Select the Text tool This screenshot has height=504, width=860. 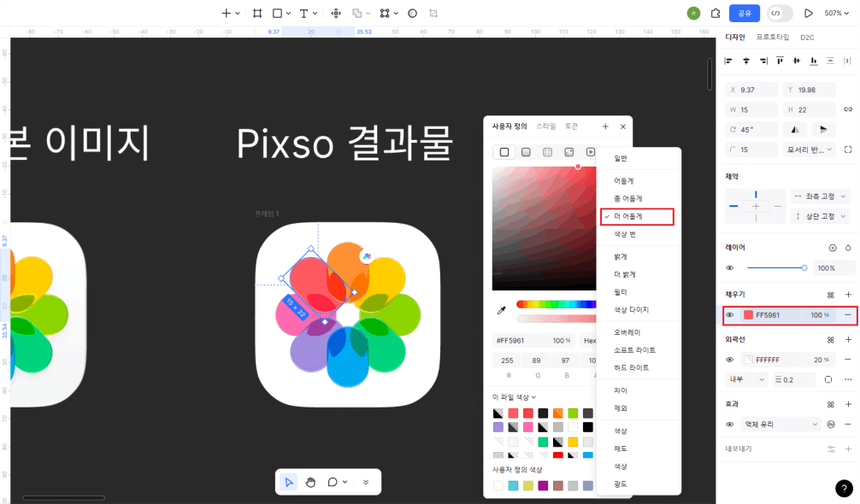(x=303, y=13)
